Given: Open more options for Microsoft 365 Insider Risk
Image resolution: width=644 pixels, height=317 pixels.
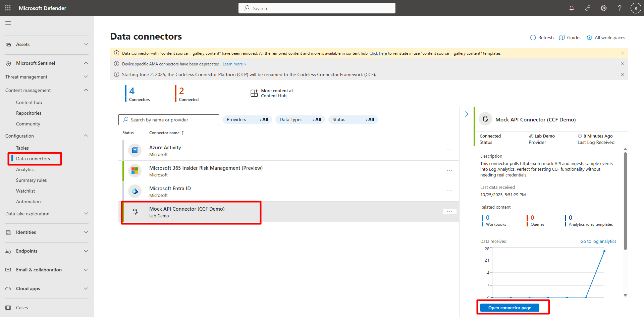Looking at the screenshot, I should coord(450,170).
